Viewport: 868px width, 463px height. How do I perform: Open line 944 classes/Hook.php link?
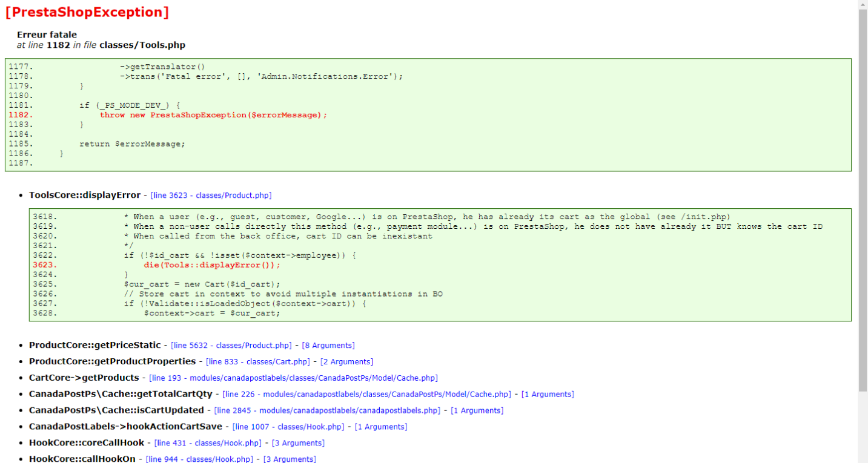pos(199,459)
